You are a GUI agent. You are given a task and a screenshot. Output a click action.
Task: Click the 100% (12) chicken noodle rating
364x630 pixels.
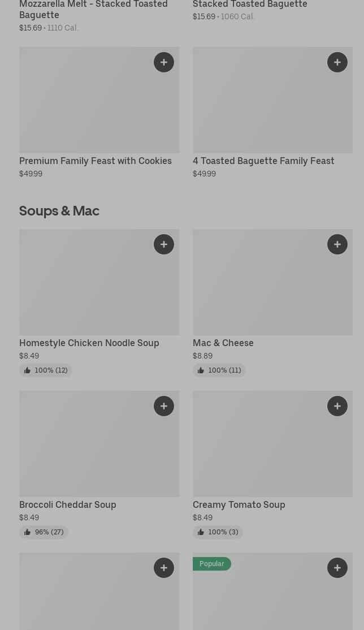click(46, 370)
